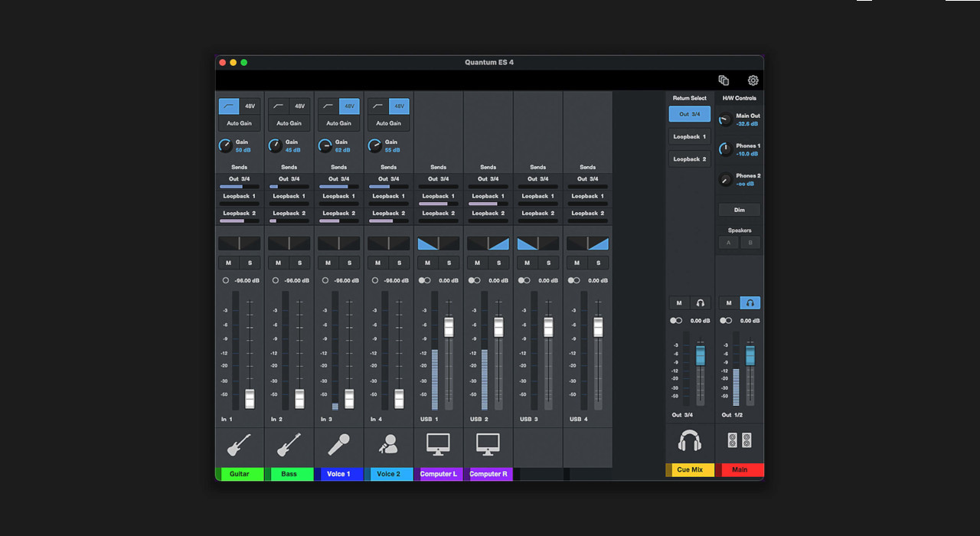Enable high-pass filter on In 4
This screenshot has width=980, height=536.
pyautogui.click(x=378, y=106)
